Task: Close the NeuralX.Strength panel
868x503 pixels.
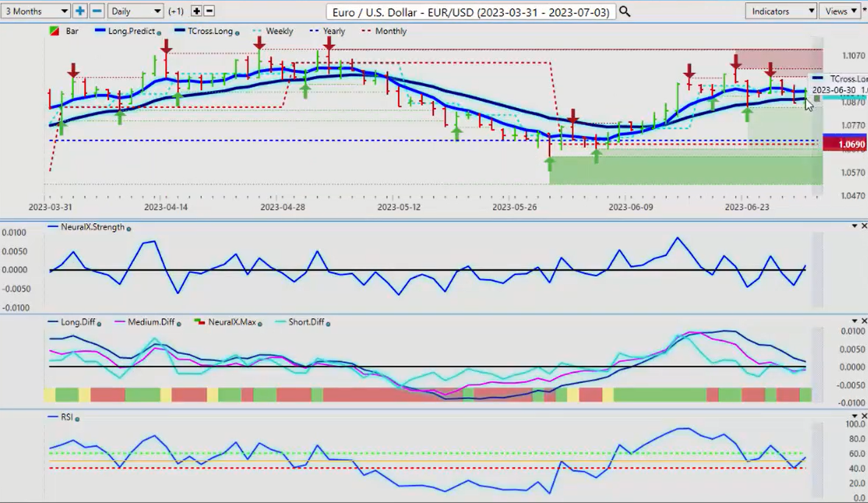Action: tap(864, 226)
